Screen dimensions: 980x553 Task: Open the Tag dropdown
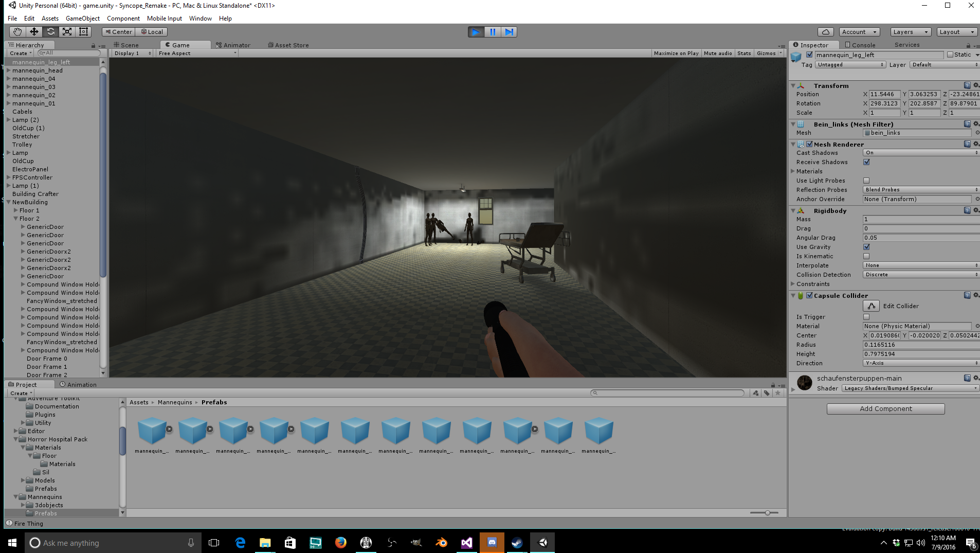click(x=850, y=65)
